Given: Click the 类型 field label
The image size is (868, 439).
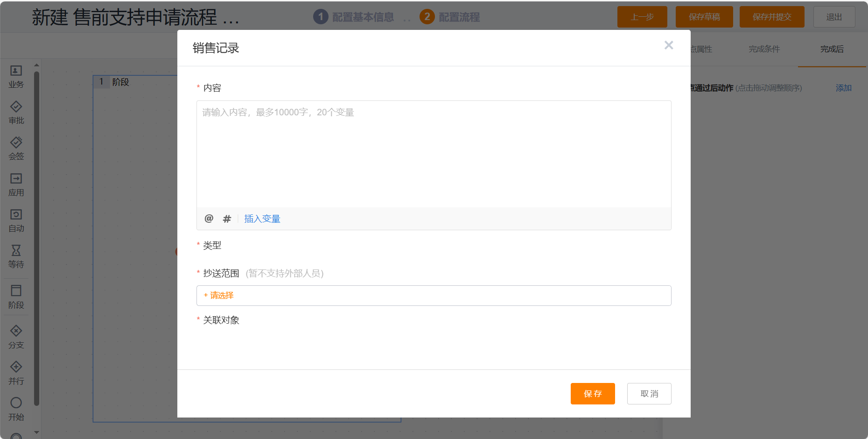Looking at the screenshot, I should click(212, 245).
